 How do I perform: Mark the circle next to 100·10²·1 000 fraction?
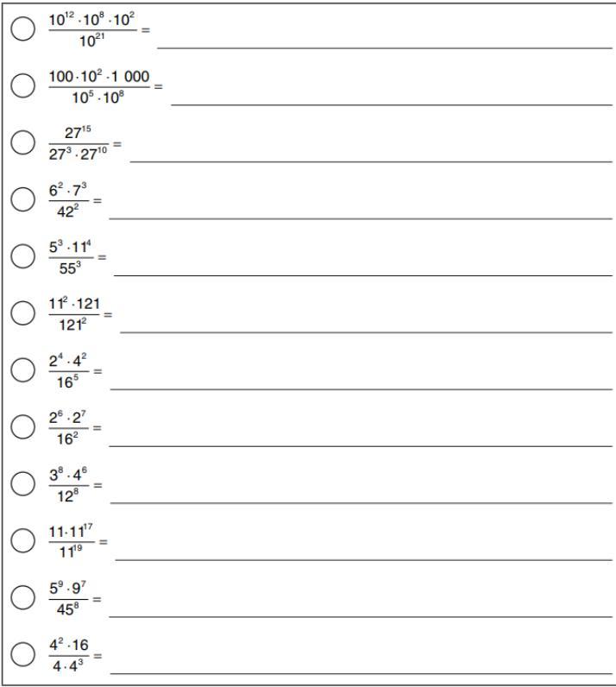coord(22,86)
